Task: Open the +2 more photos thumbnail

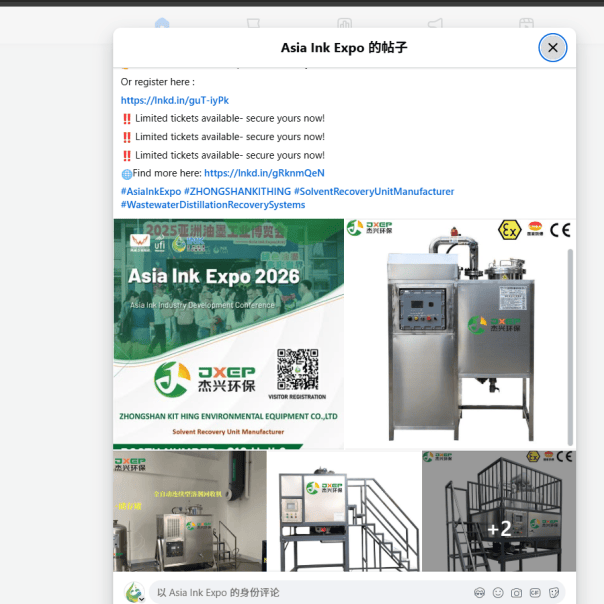Action: (499, 528)
